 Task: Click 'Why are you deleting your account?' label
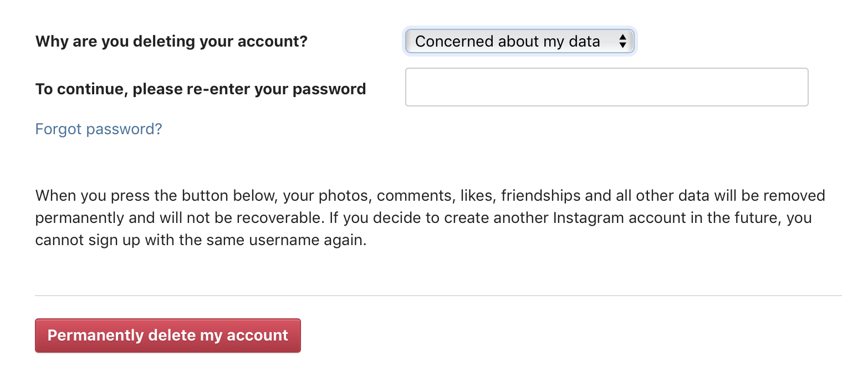tap(171, 42)
